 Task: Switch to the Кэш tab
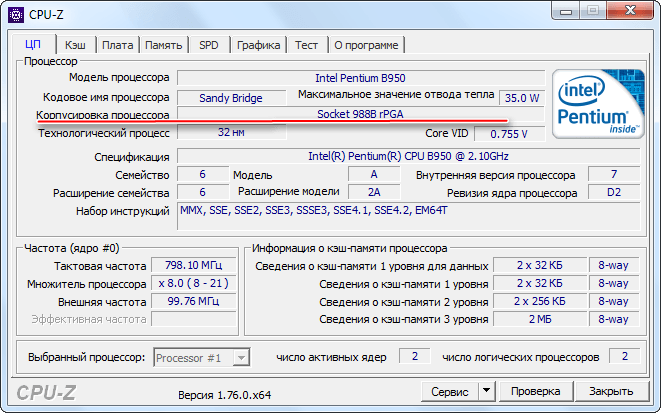coord(75,45)
